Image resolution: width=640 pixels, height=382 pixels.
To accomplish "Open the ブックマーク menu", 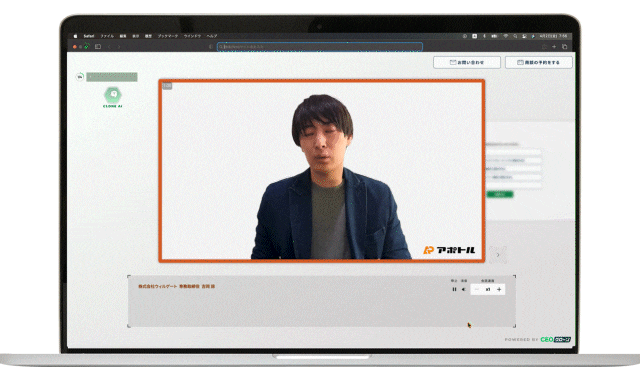I will pos(168,36).
